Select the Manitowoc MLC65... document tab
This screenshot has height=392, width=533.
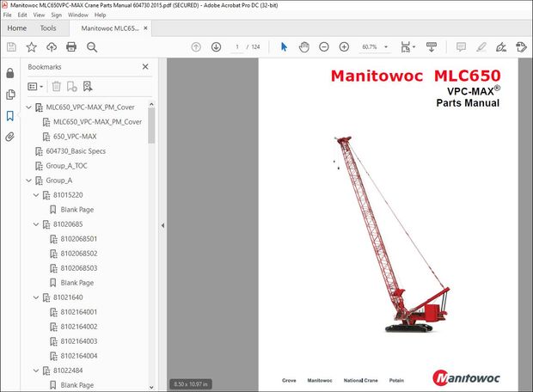pyautogui.click(x=110, y=28)
